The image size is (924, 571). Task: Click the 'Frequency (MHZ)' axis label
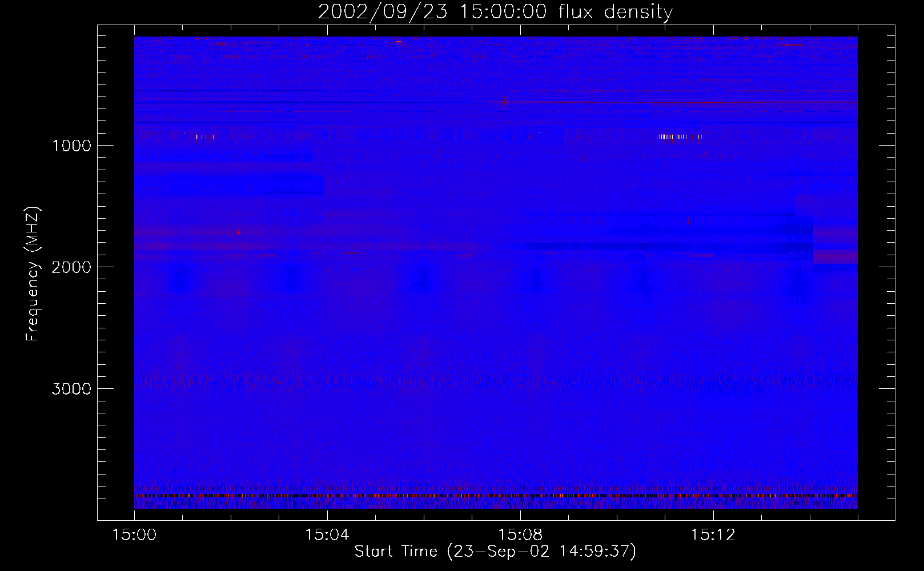[x=33, y=274]
